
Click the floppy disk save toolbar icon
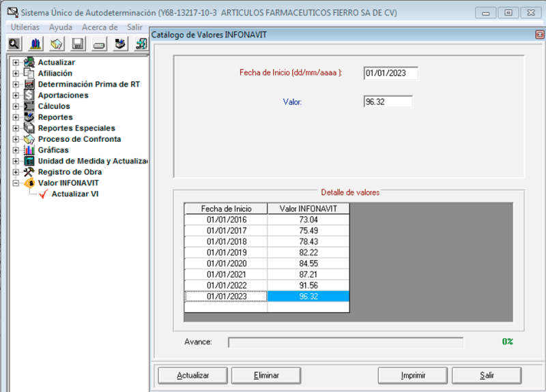coord(78,44)
